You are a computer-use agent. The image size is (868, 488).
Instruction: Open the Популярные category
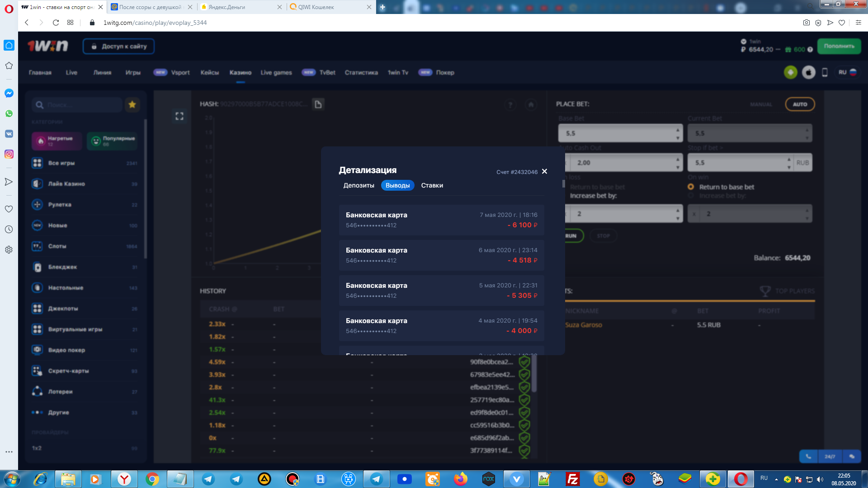pos(112,141)
